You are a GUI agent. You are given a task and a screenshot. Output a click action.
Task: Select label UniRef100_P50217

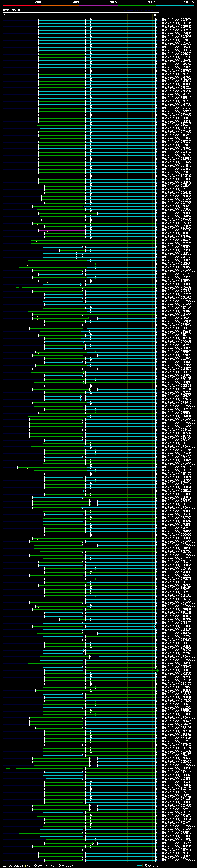[x=177, y=101]
